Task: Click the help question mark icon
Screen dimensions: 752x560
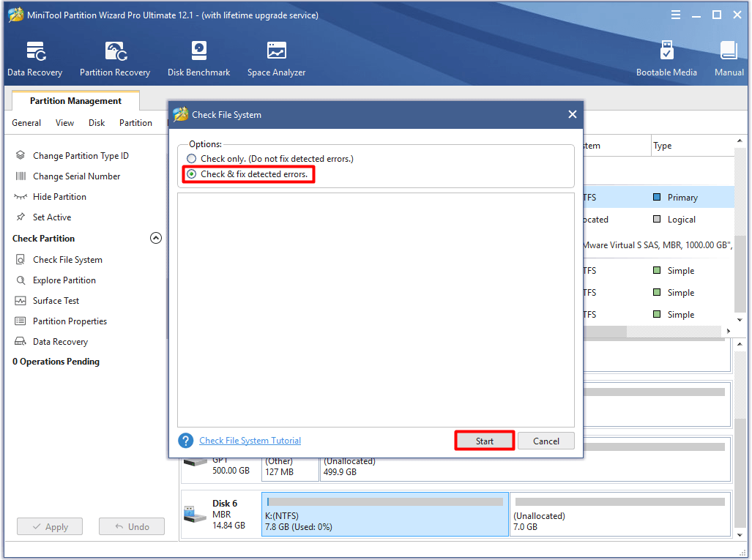Action: (186, 441)
